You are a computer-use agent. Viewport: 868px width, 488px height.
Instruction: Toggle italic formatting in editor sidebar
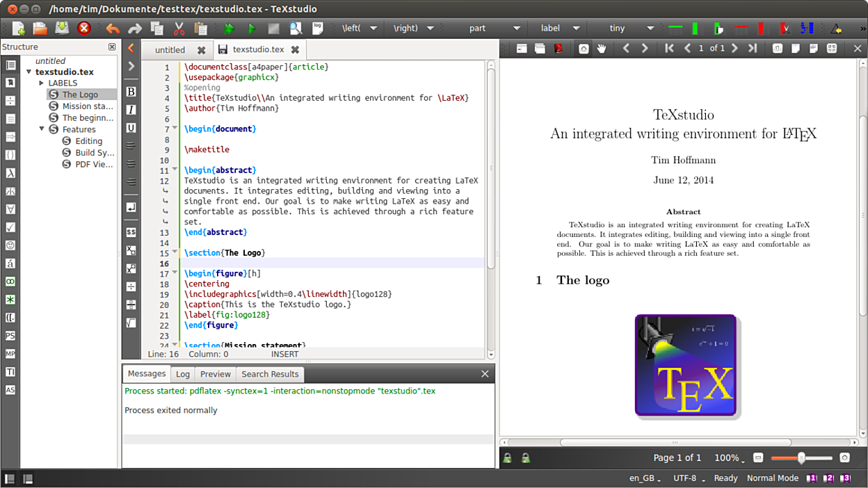coord(131,110)
